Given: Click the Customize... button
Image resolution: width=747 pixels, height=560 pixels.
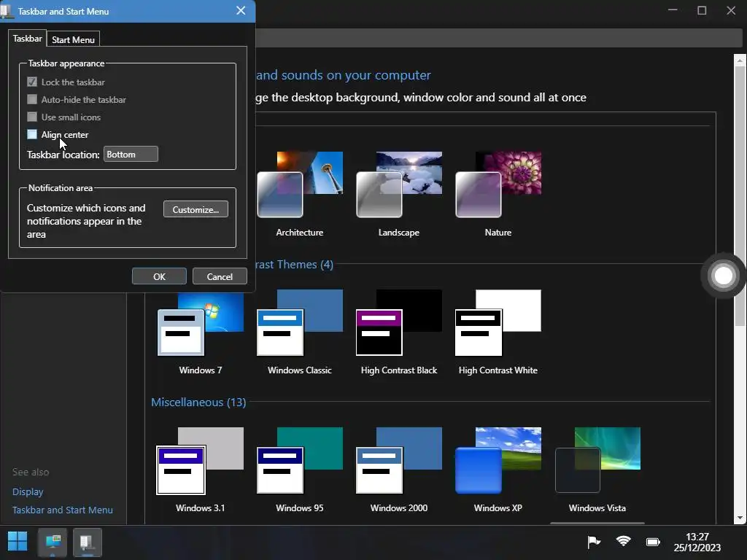Looking at the screenshot, I should pos(196,209).
